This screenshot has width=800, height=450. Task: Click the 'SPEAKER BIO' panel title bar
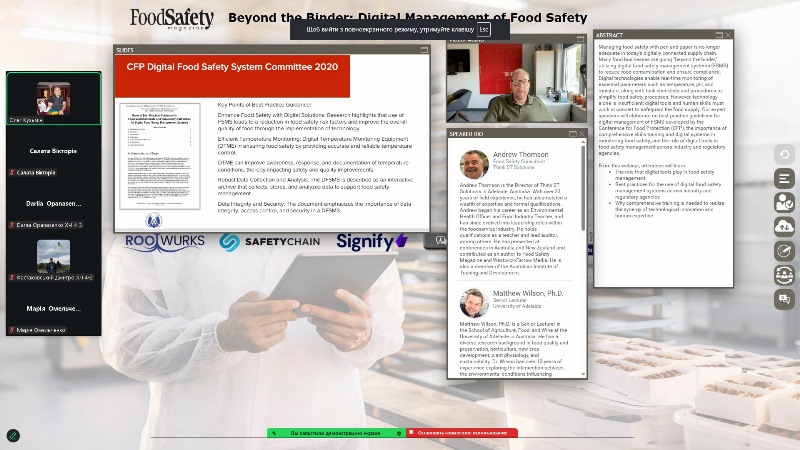click(x=517, y=134)
